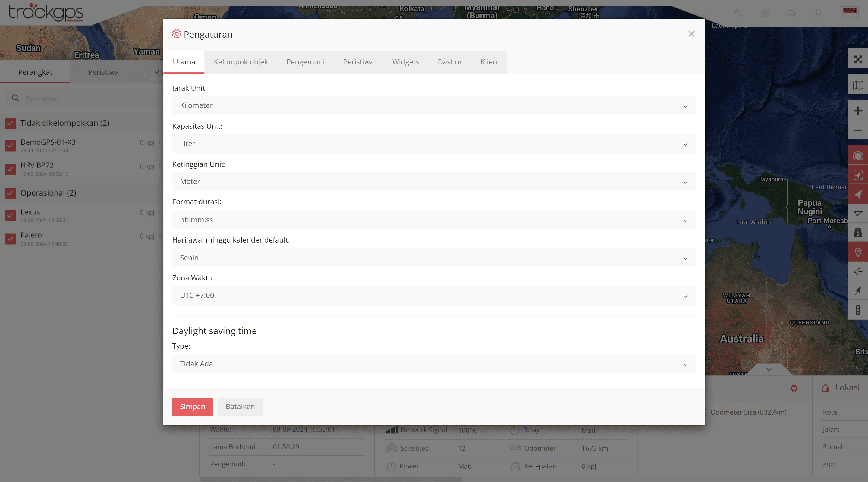
Task: Select the HRV BP72 device name
Action: pos(37,165)
